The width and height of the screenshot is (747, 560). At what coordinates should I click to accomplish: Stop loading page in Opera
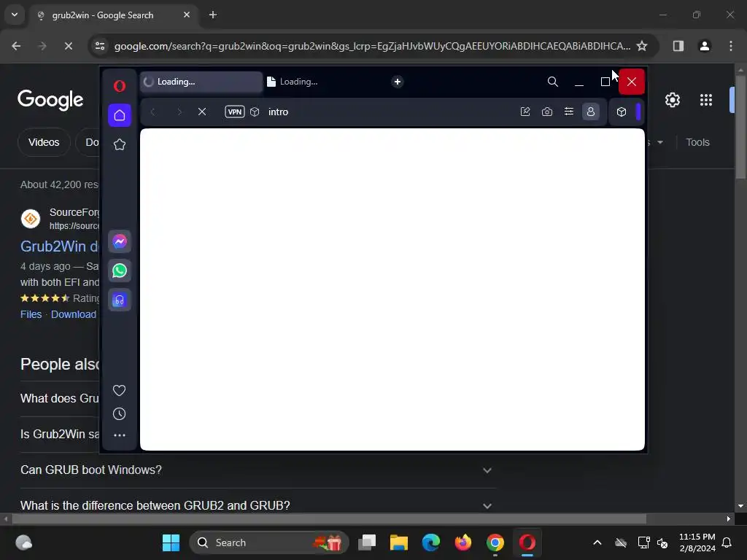[x=202, y=112]
